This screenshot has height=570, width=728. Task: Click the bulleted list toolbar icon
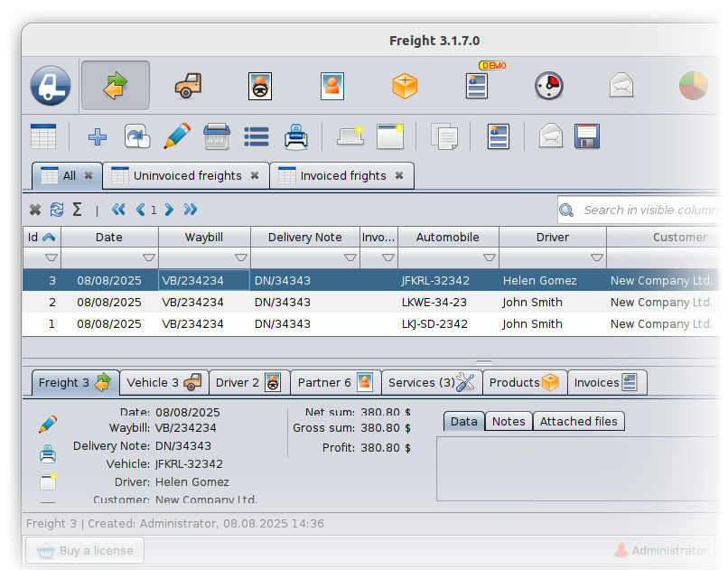(257, 137)
